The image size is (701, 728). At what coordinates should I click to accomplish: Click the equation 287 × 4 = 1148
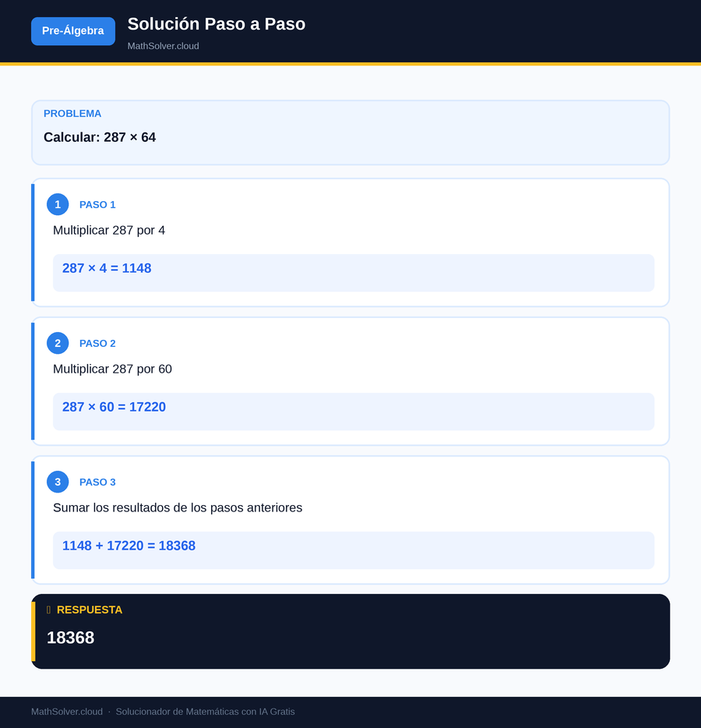pyautogui.click(x=107, y=268)
